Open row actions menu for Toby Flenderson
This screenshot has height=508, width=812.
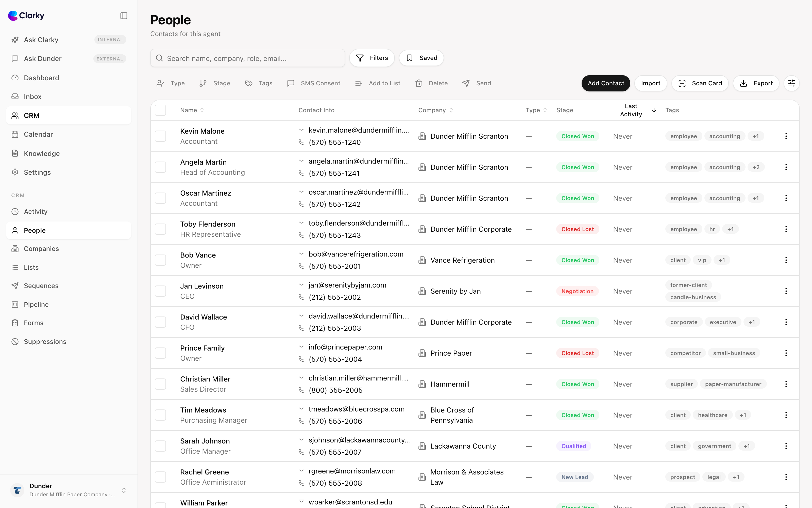point(786,229)
